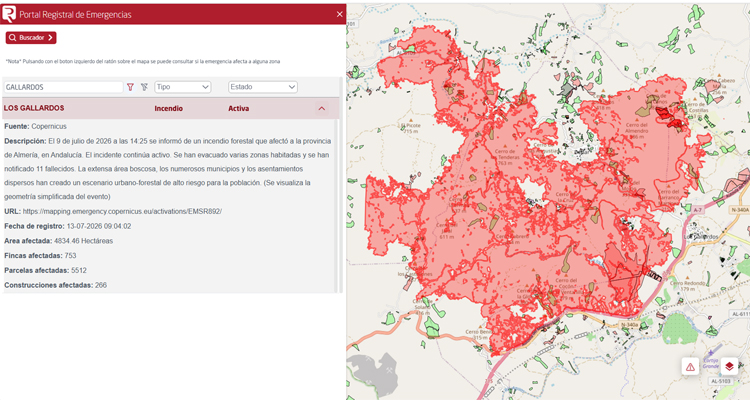Click the Fincas afectadas 753 value

point(70,256)
